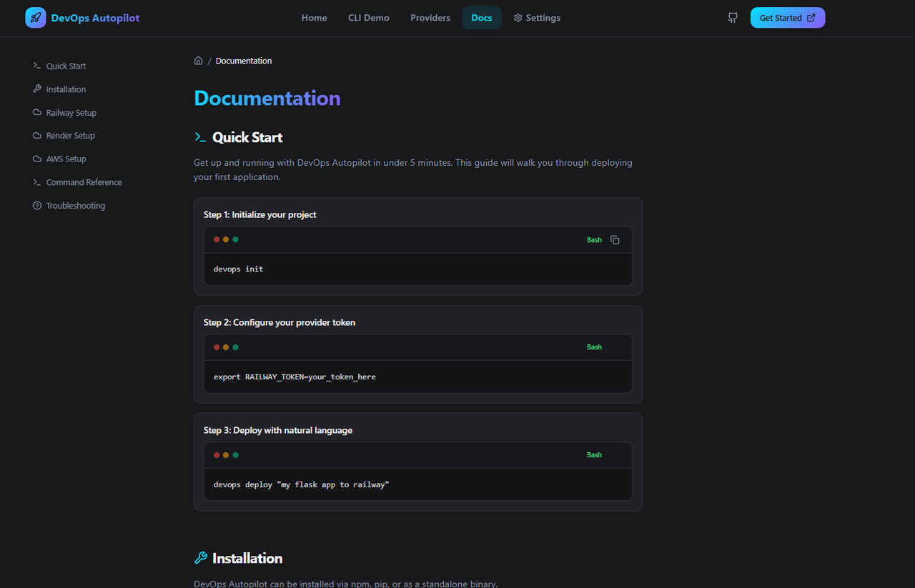
Task: Go to the Home nav tab
Action: point(315,18)
